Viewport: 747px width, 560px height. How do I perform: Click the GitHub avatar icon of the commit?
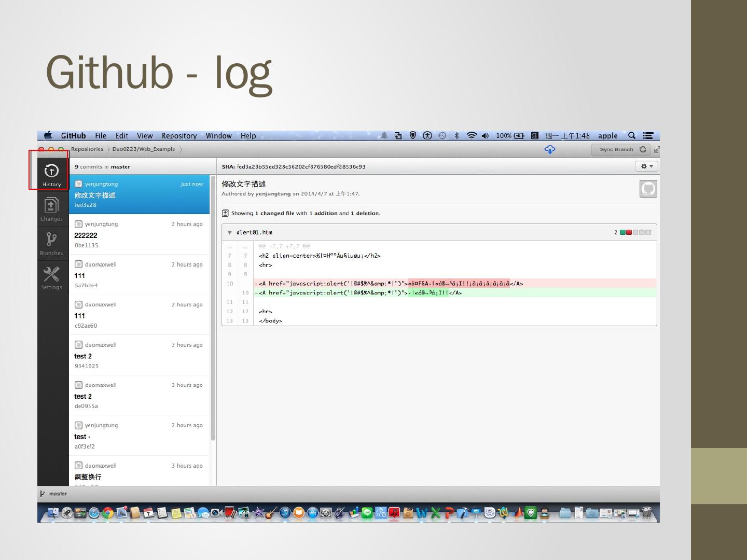[648, 189]
